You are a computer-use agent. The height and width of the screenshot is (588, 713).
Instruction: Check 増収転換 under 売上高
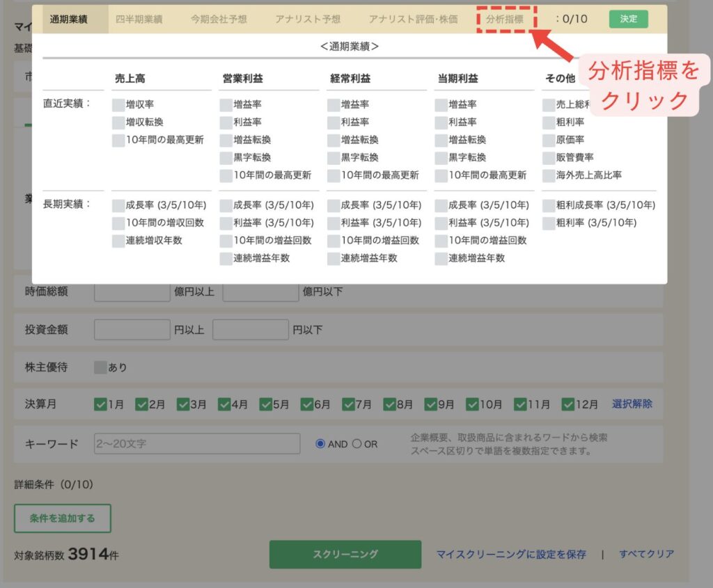click(118, 122)
